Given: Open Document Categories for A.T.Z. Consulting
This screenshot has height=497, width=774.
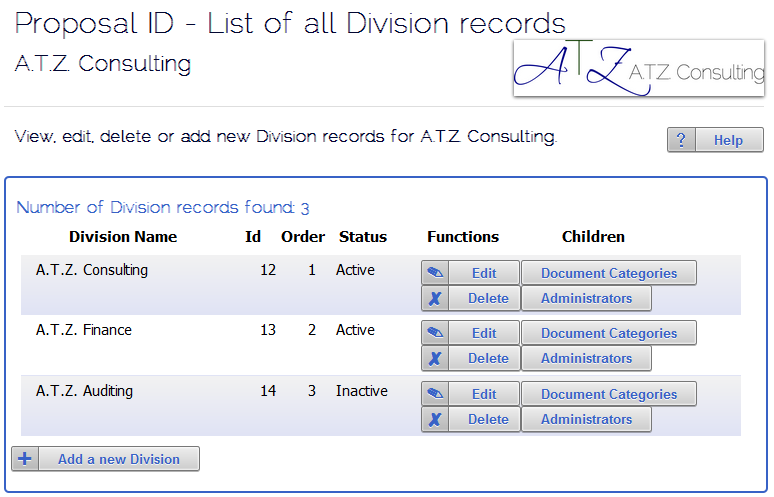Looking at the screenshot, I should (608, 273).
